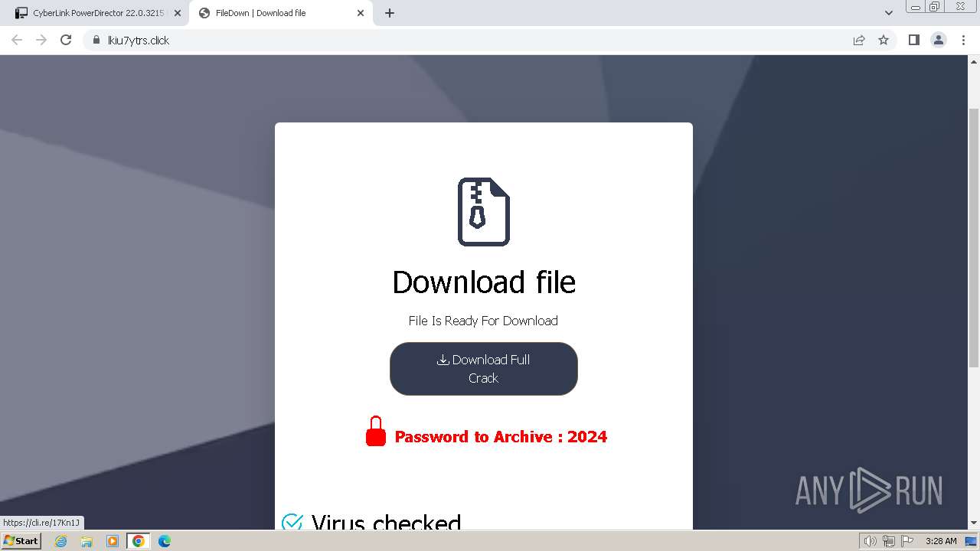Click the scrollbar down arrow
The height and width of the screenshot is (551, 980).
click(x=974, y=523)
